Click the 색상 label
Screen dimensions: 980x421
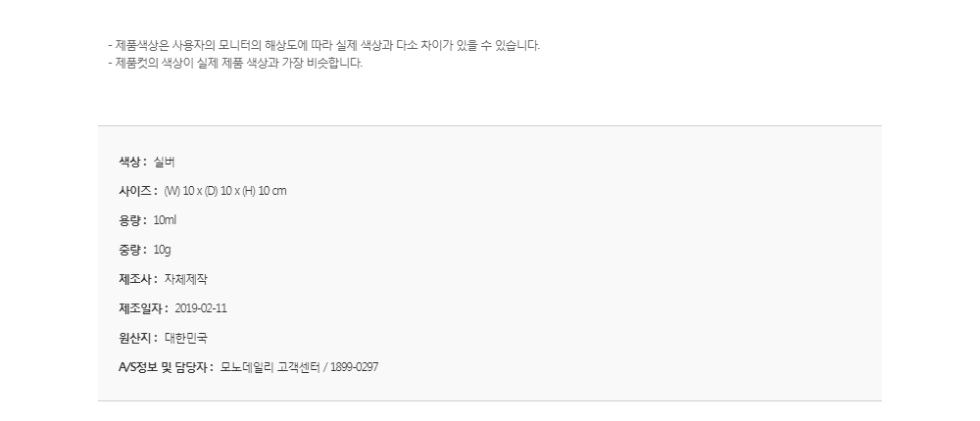132,162
